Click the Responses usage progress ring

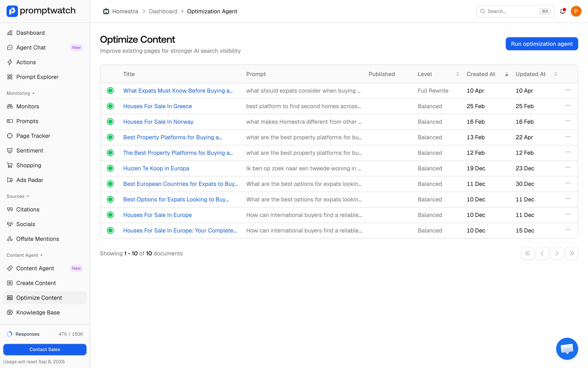pyautogui.click(x=9, y=334)
